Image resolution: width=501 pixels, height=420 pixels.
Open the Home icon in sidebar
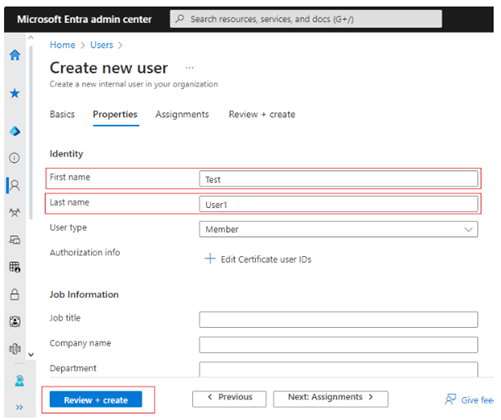(15, 55)
